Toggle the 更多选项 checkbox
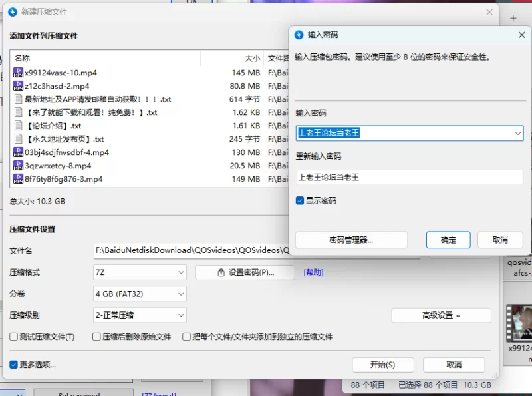Screen dimensions: 532x396 pos(13,365)
